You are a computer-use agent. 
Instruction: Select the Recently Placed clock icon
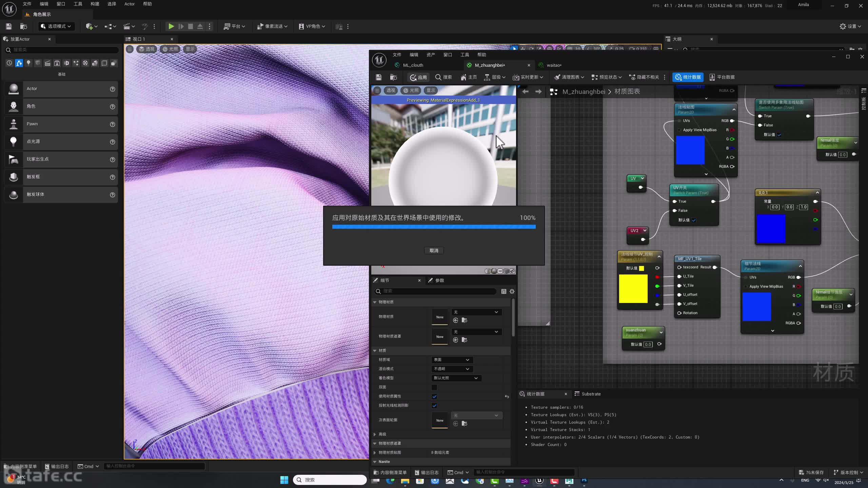coord(9,63)
